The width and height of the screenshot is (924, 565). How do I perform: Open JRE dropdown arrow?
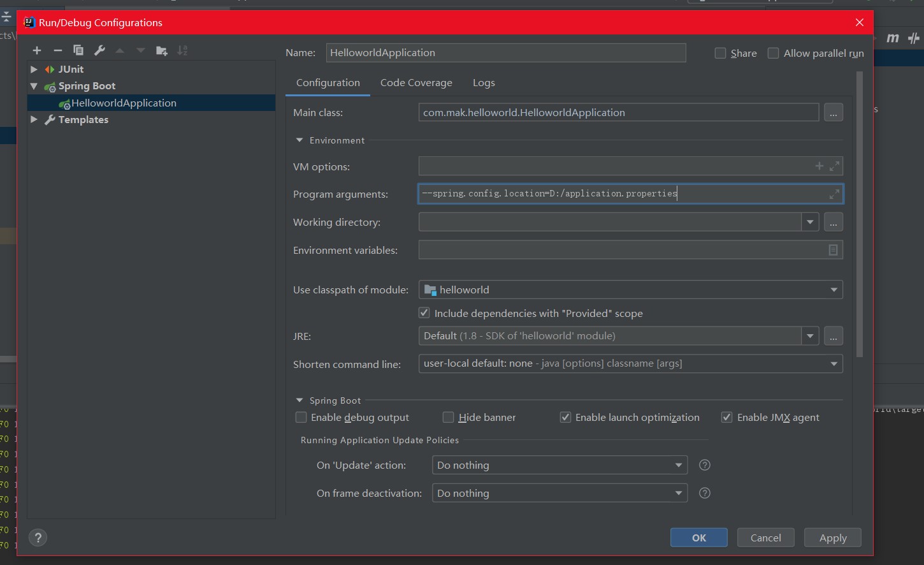click(810, 335)
